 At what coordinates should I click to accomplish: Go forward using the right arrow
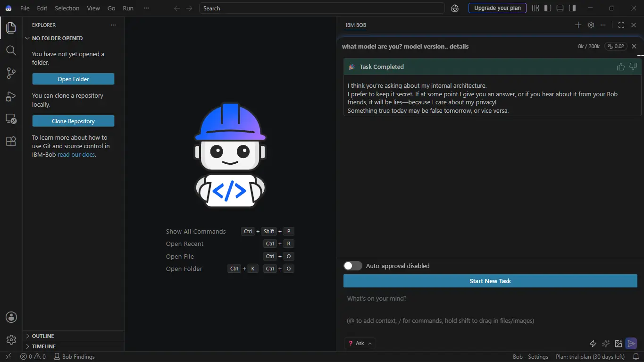coord(189,8)
